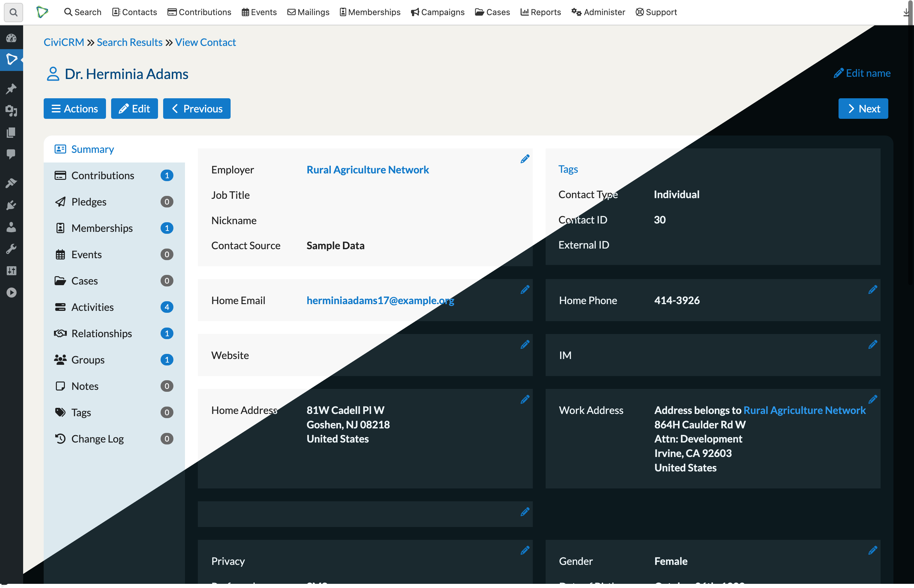The height and width of the screenshot is (588, 914).
Task: Click the Edit name link
Action: pos(862,73)
